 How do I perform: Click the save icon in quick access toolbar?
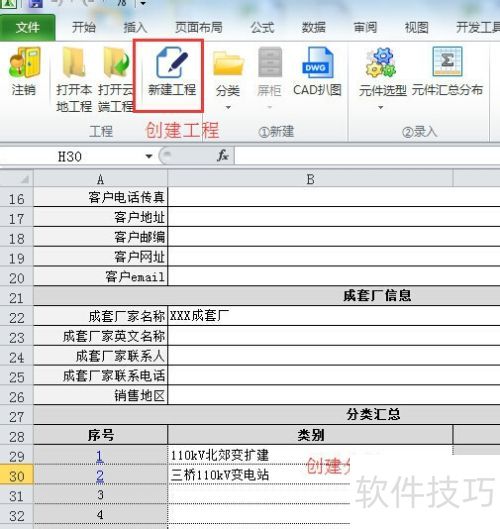(x=35, y=3)
